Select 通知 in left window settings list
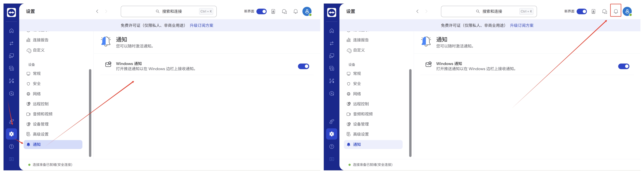644x174 pixels. [x=53, y=145]
